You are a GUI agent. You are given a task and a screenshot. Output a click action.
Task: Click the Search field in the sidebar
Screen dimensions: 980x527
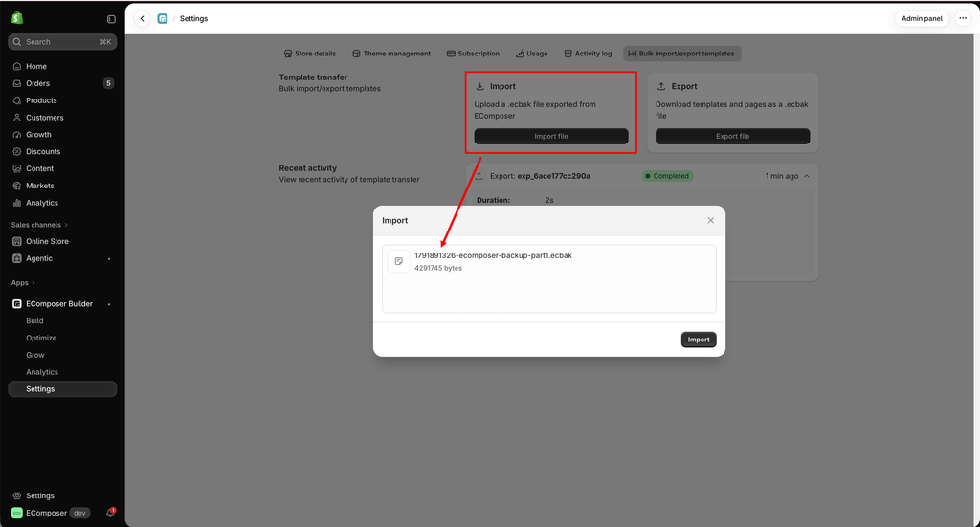[62, 42]
